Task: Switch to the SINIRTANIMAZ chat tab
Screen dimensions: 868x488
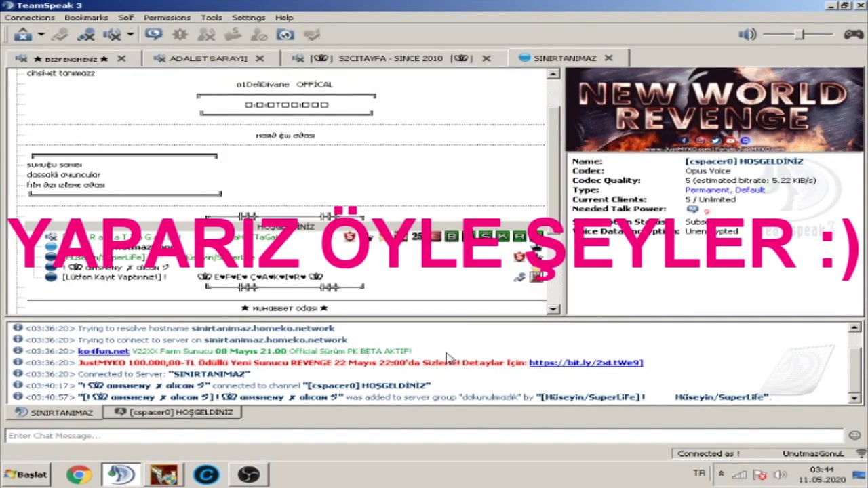Action: click(54, 412)
